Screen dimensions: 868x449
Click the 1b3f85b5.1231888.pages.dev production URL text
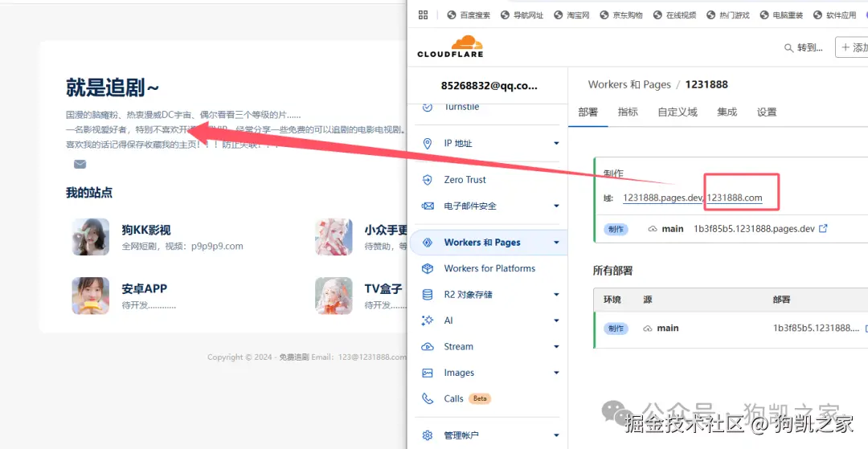point(754,229)
